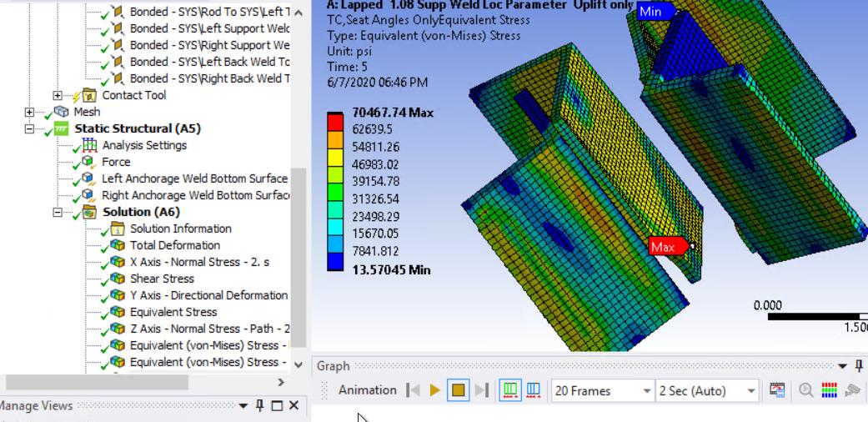The image size is (868, 422).
Task: Click the Min probe label on model
Action: pyautogui.click(x=656, y=11)
